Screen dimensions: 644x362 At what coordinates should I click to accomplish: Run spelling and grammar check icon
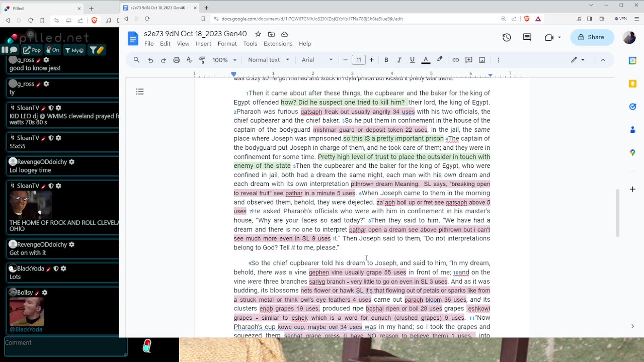coord(189,60)
